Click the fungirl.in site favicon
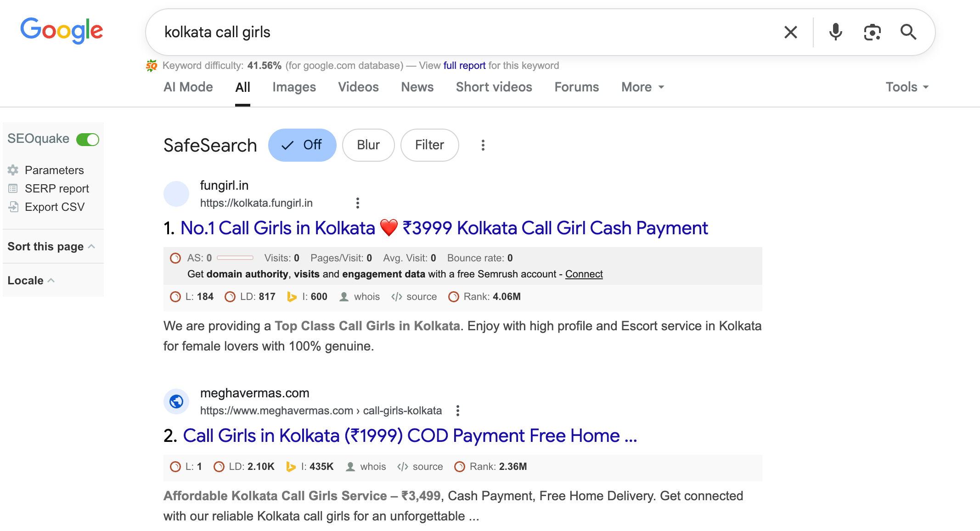 [x=176, y=194]
